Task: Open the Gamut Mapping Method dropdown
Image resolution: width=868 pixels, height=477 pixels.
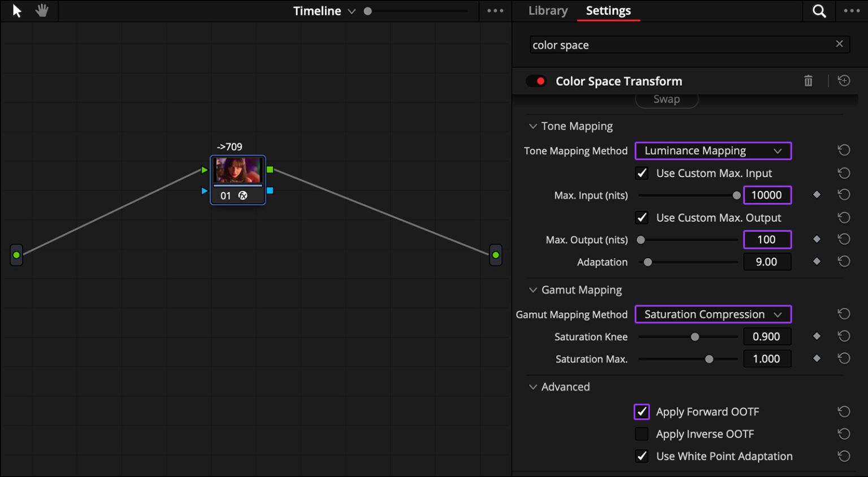Action: [x=713, y=314]
